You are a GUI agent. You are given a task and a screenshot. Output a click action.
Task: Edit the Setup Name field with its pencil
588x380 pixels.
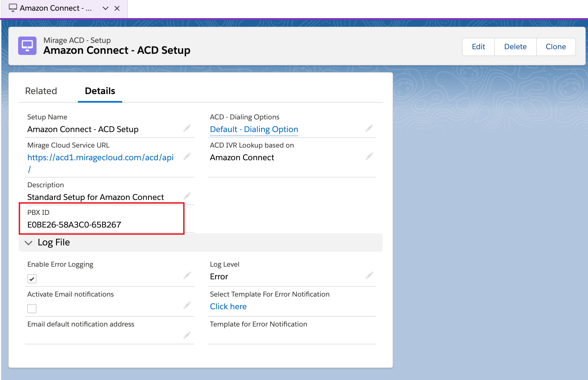187,128
